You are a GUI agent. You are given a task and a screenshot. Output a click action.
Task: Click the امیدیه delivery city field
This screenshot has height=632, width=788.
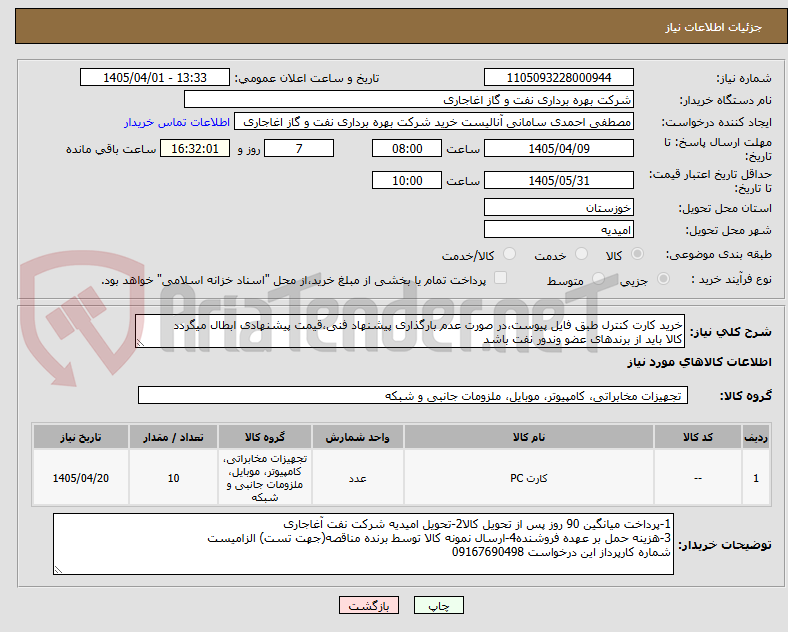[558, 230]
